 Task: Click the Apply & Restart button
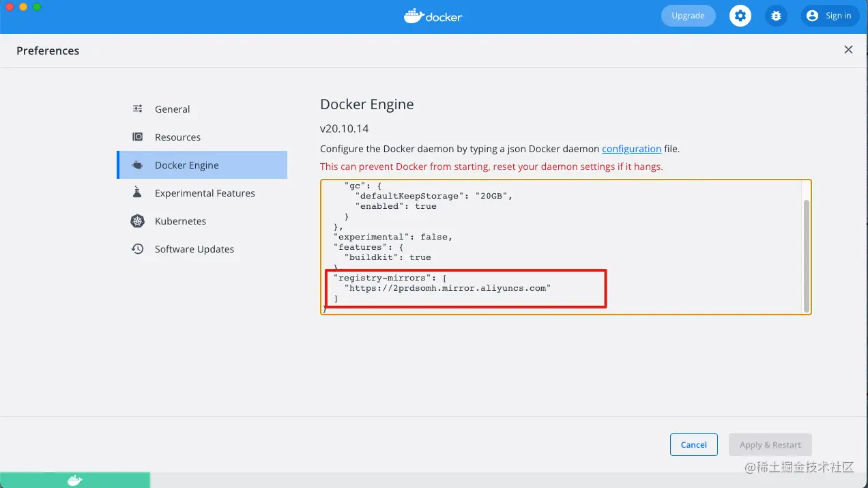click(770, 444)
